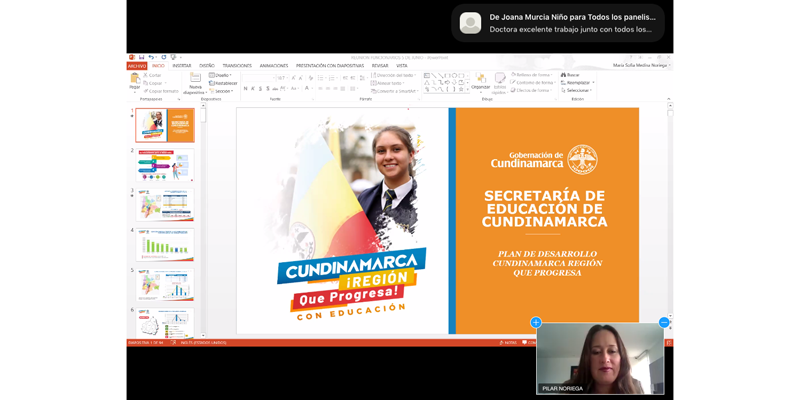Screen dimensions: 800x400
Task: Open the Alinear texto dropdown
Action: coord(388,83)
